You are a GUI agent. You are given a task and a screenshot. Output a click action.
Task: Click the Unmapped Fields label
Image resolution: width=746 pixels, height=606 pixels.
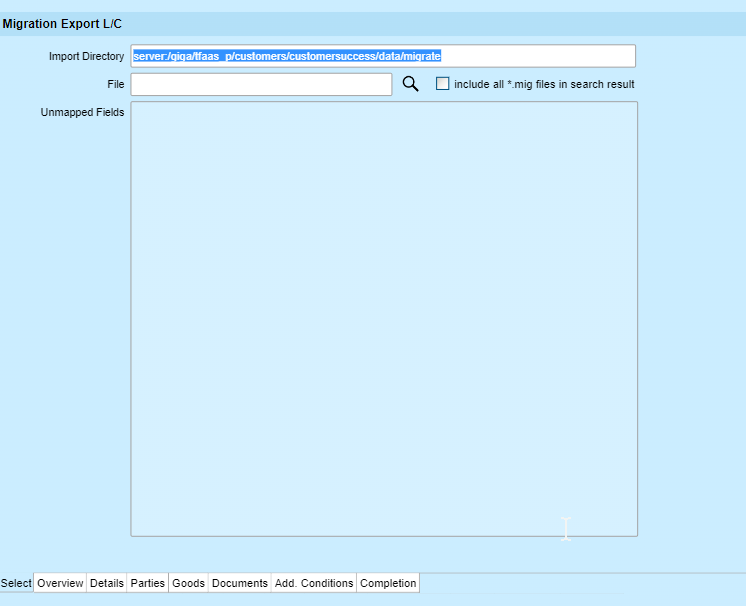pyautogui.click(x=82, y=113)
